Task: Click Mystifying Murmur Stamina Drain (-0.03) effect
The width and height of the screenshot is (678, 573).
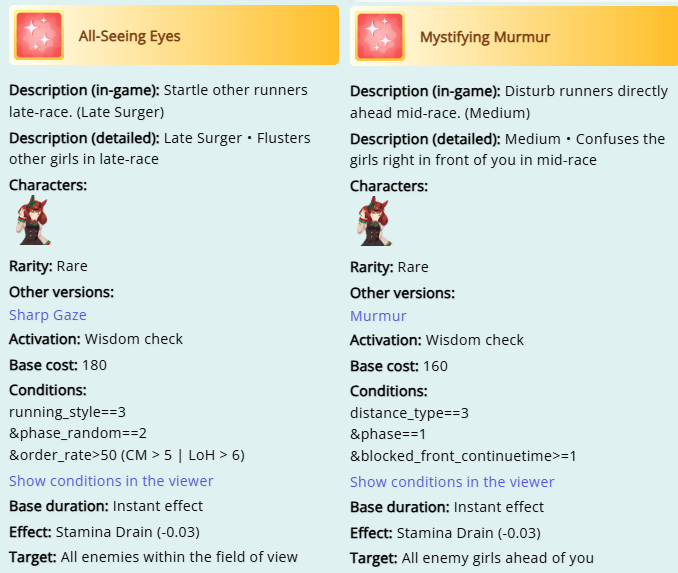Action: click(x=468, y=533)
